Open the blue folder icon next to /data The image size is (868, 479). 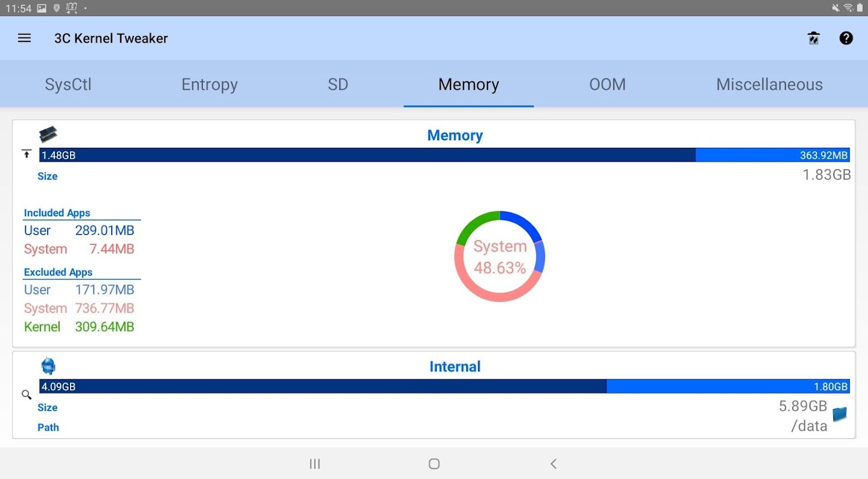click(840, 414)
